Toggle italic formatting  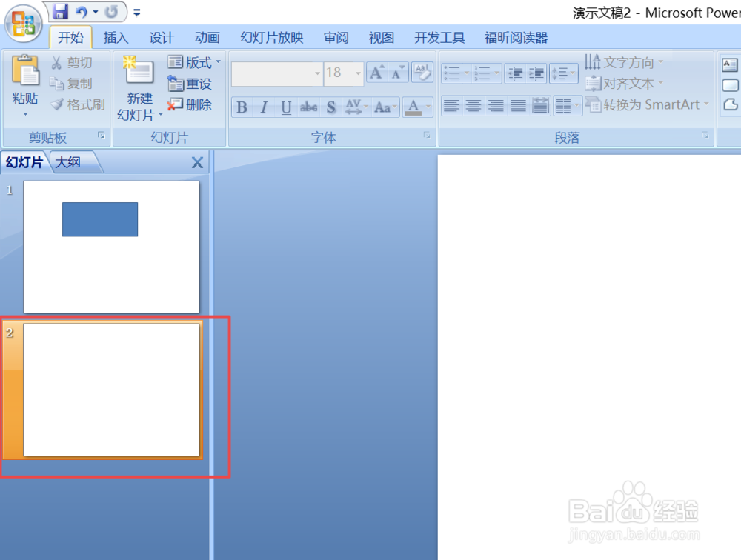coord(264,107)
